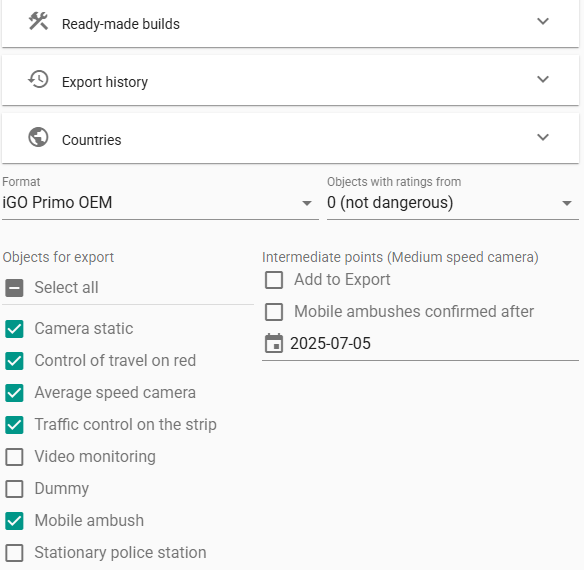The width and height of the screenshot is (584, 570).
Task: Expand Export history panel chevron
Action: (x=543, y=79)
